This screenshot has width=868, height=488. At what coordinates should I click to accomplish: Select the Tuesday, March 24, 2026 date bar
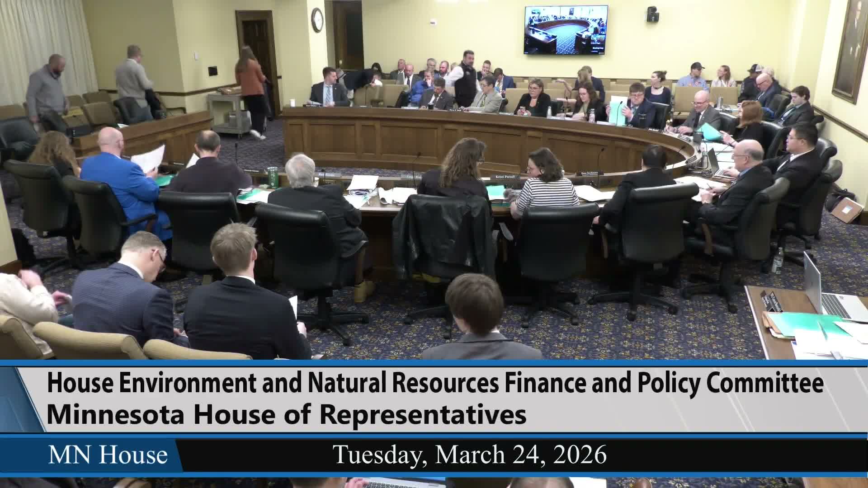(470, 453)
